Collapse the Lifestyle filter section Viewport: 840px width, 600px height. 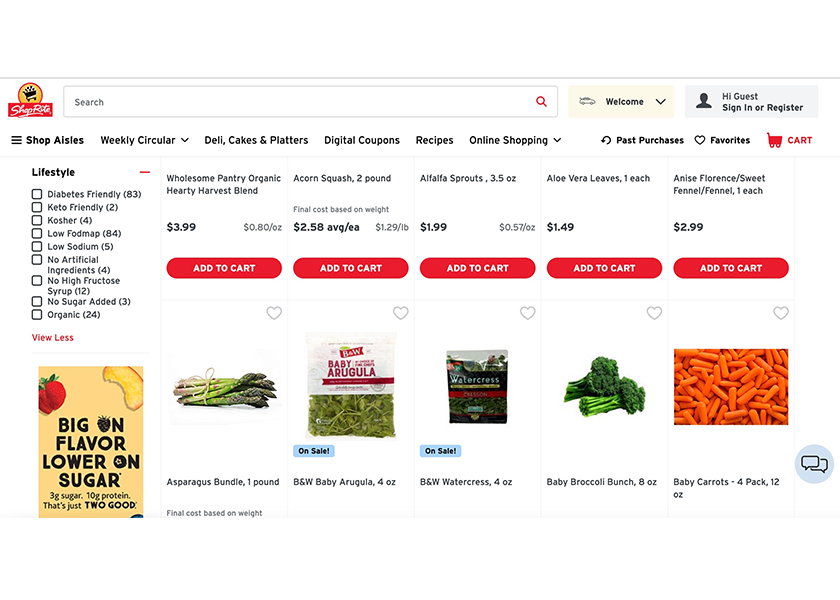pyautogui.click(x=147, y=171)
